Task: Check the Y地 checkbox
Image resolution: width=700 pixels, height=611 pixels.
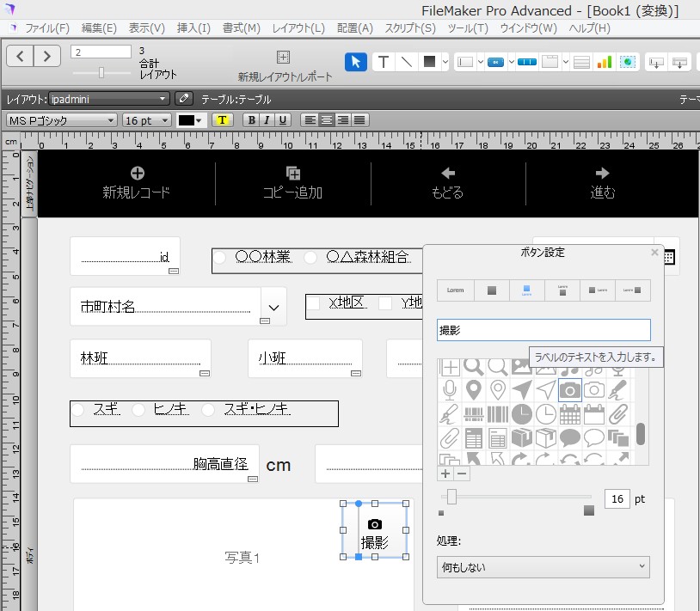Action: pos(385,303)
